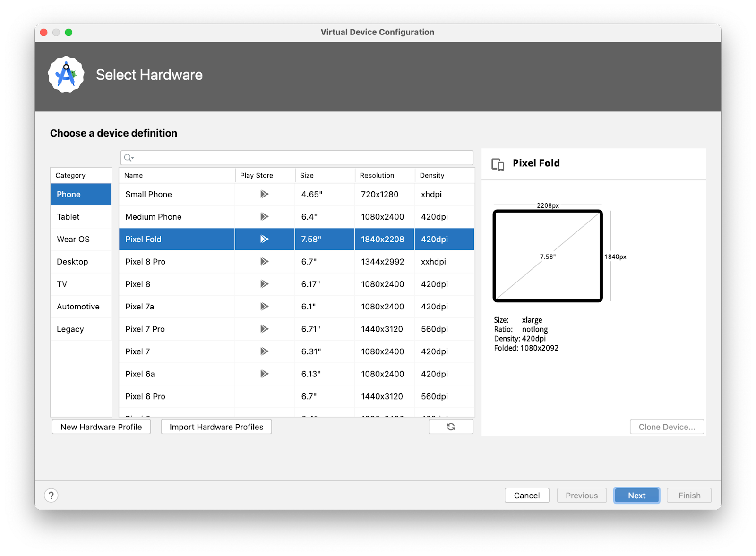Viewport: 756px width, 556px height.
Task: Click into the device search field
Action: (x=302, y=158)
